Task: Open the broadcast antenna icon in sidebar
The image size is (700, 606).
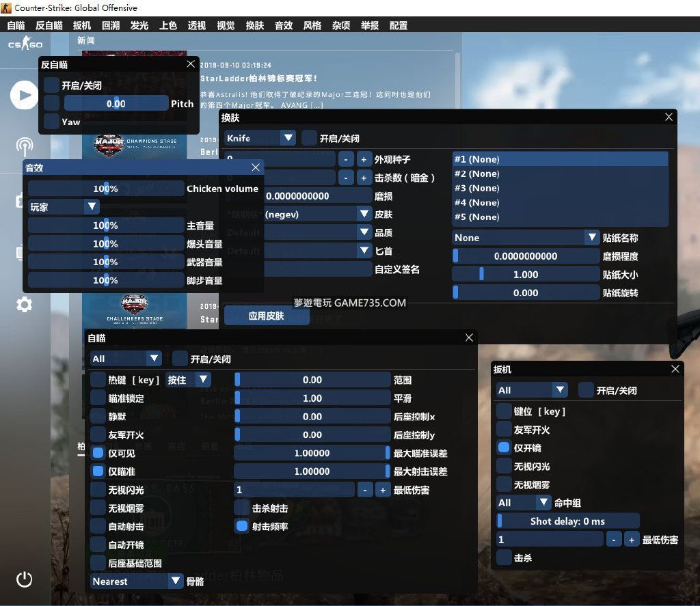Action: click(24, 146)
